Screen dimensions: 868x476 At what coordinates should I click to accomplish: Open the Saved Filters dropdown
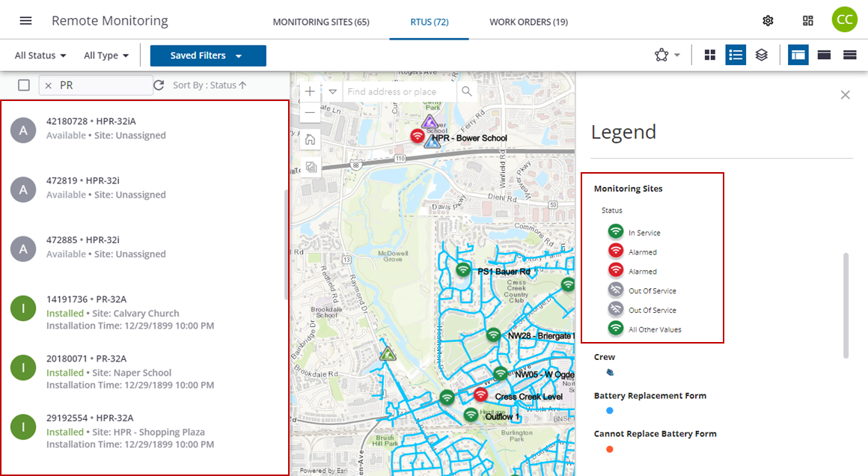tap(208, 55)
